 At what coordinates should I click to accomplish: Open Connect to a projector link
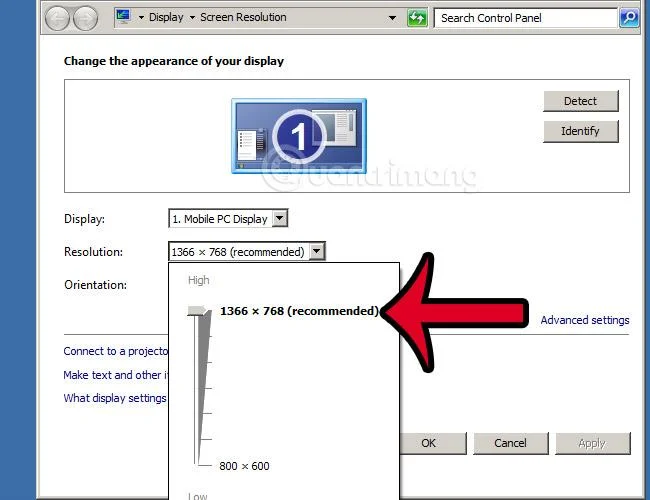click(116, 351)
